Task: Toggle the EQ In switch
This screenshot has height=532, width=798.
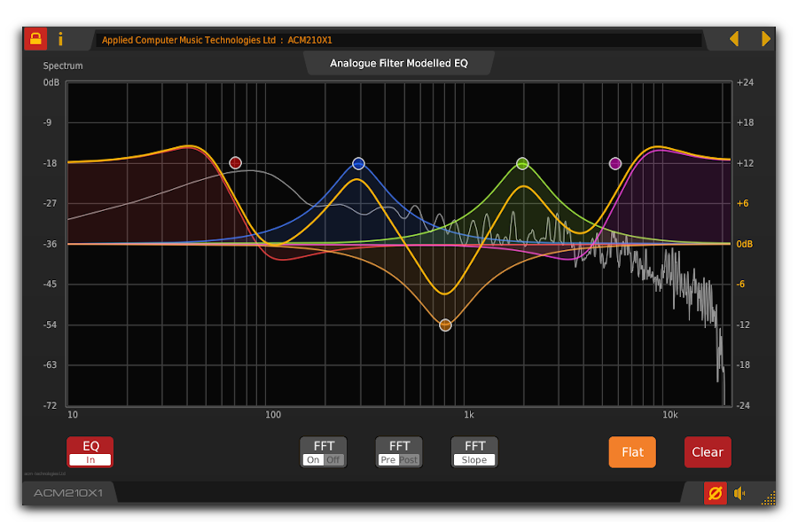Action: (x=90, y=452)
